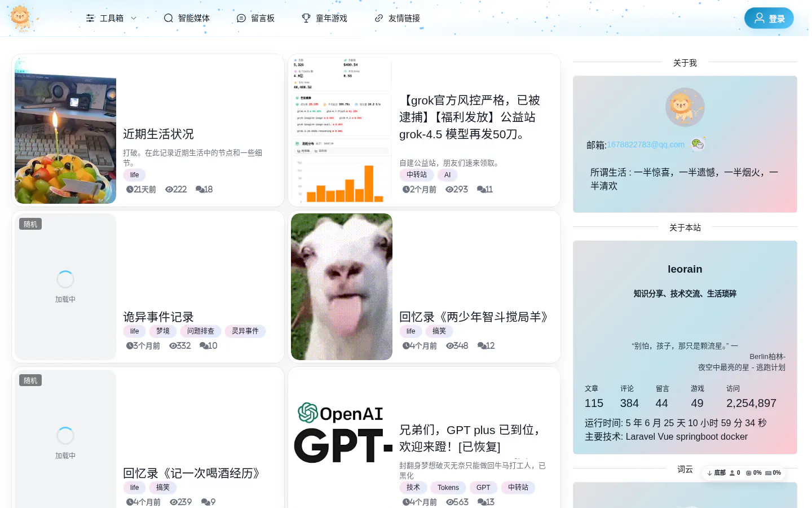Click the comments icon next to 12

482,346
